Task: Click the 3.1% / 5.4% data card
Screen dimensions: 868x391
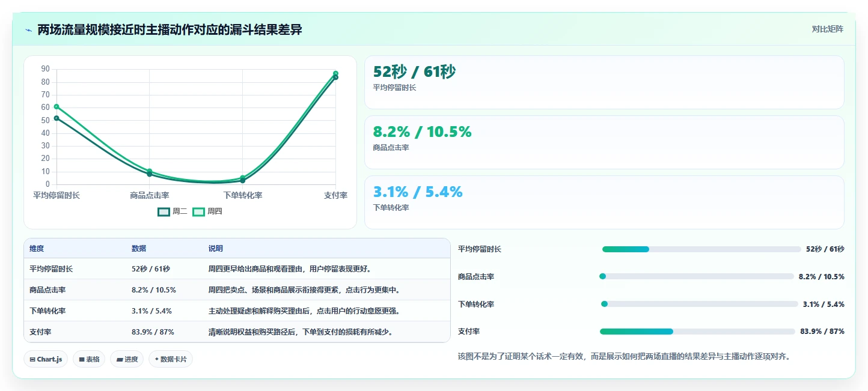Action: coord(604,202)
